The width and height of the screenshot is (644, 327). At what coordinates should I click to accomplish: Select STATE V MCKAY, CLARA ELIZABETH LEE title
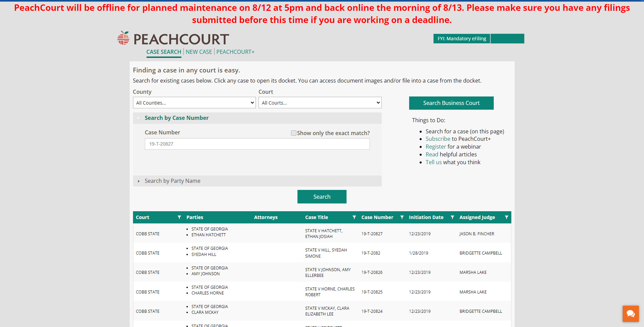tap(327, 311)
